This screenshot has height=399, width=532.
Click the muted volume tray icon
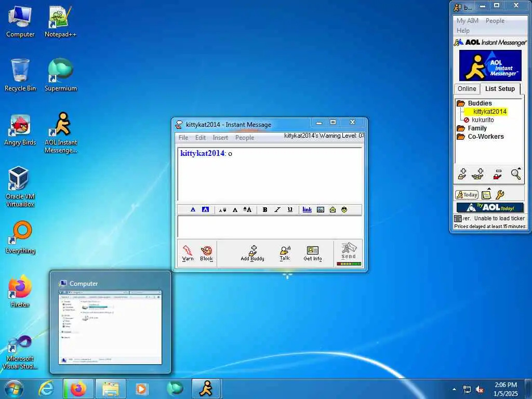[480, 390]
